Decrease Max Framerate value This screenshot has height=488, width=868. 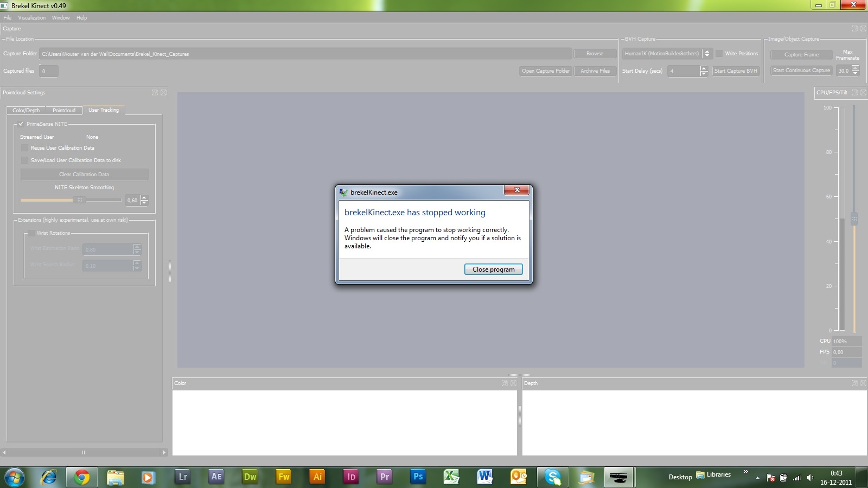coord(855,73)
